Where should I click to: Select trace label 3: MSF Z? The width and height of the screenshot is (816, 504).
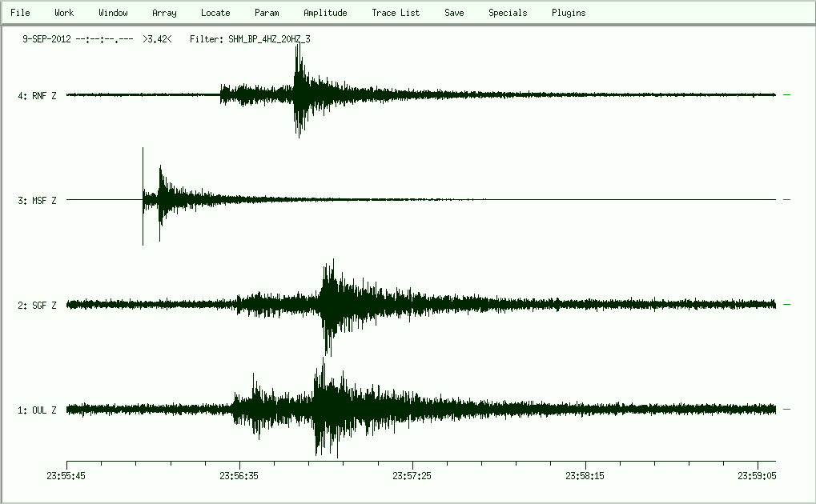(x=37, y=201)
